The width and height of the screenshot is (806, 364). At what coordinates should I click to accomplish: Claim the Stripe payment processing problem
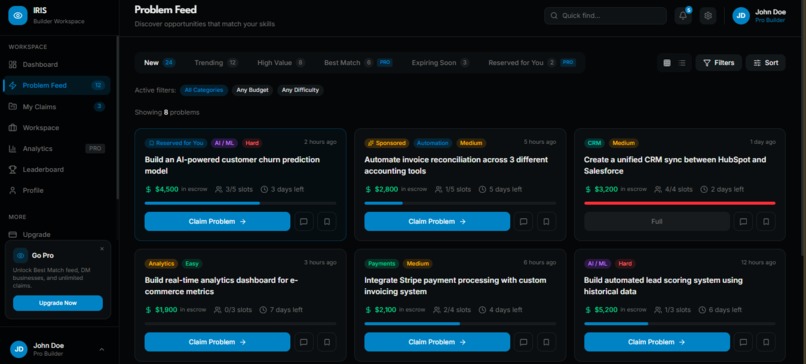(437, 342)
